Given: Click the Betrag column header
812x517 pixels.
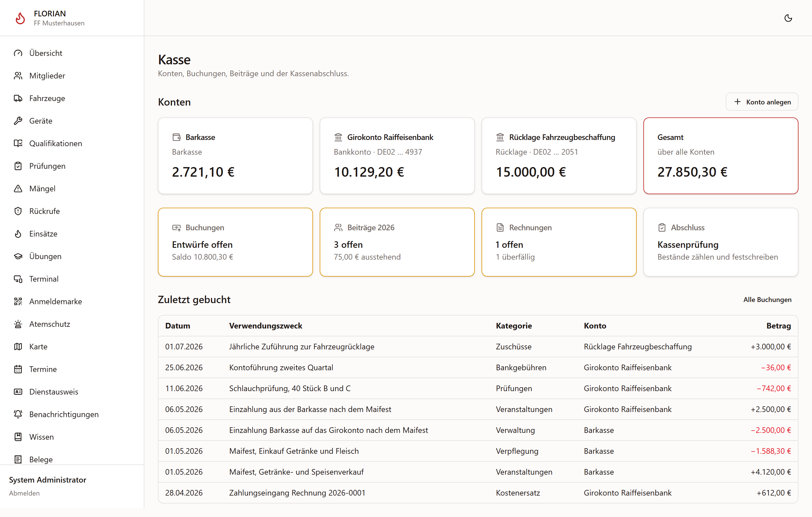Looking at the screenshot, I should (779, 326).
